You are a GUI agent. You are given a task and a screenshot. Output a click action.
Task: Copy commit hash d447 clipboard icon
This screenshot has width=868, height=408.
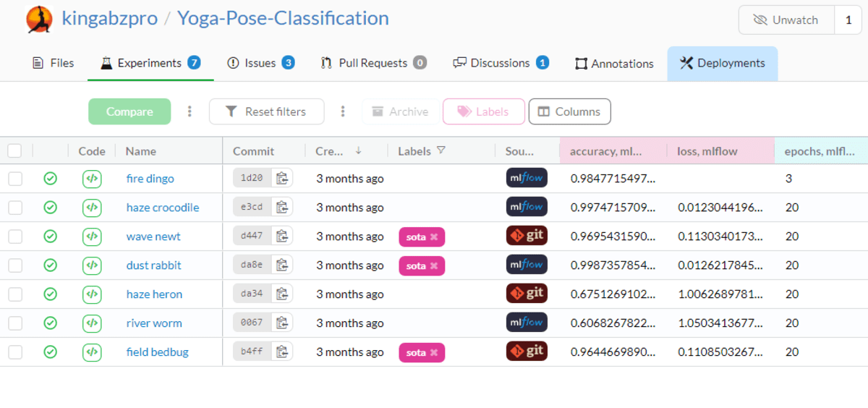coord(282,236)
